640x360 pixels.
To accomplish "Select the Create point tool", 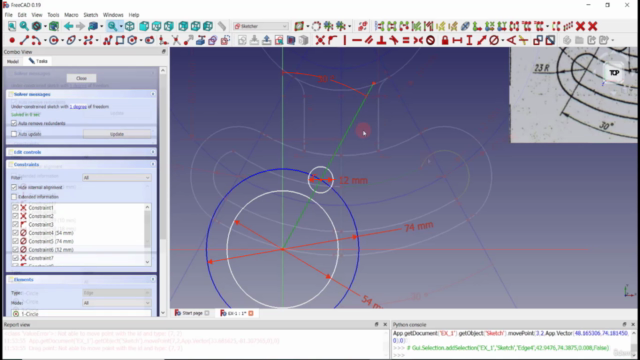I will 12,40.
